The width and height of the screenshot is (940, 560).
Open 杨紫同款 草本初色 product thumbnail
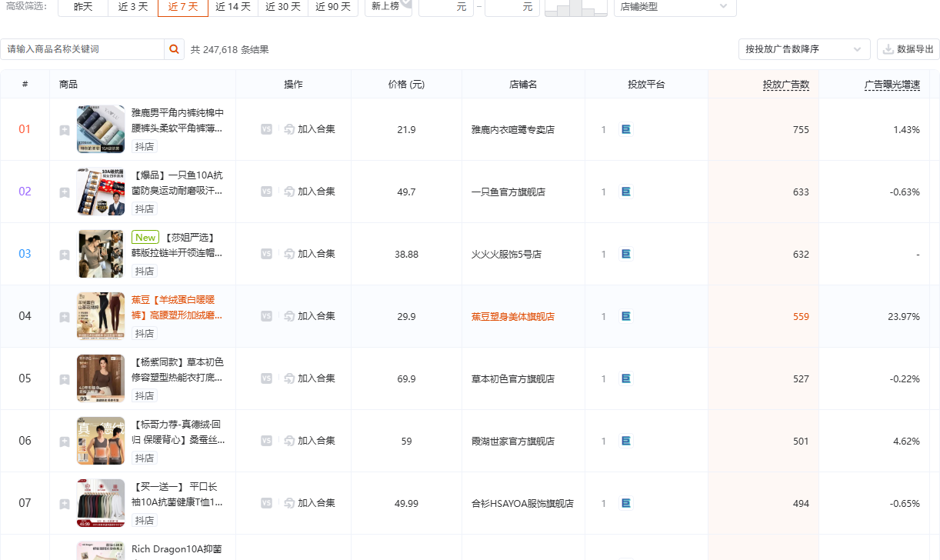point(101,378)
